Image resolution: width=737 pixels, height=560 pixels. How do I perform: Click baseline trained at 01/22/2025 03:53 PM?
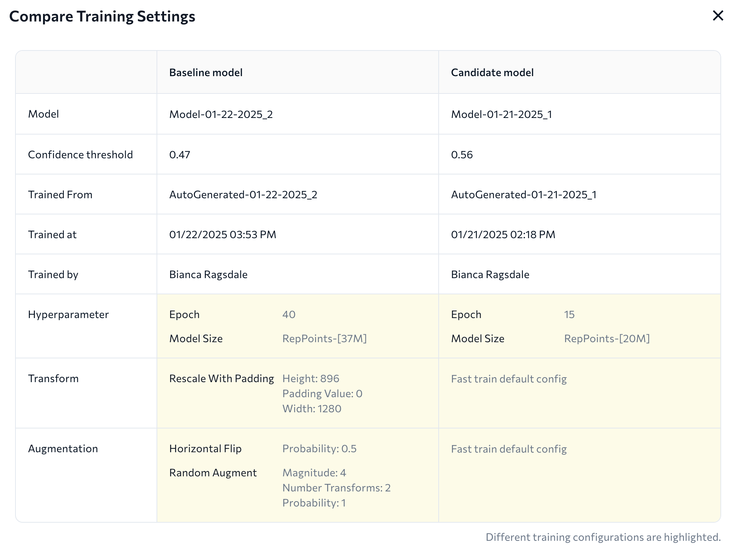tap(223, 234)
